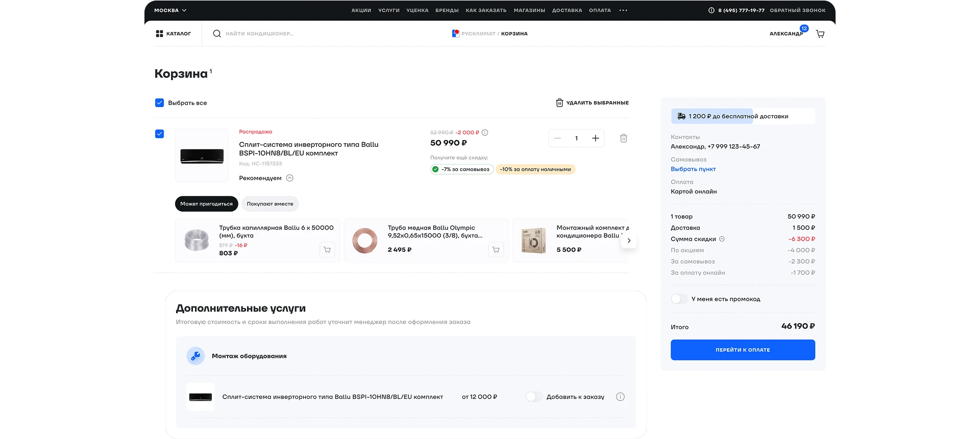This screenshot has width=980, height=439.
Task: Click the Обратный звонок link
Action: (x=797, y=10)
